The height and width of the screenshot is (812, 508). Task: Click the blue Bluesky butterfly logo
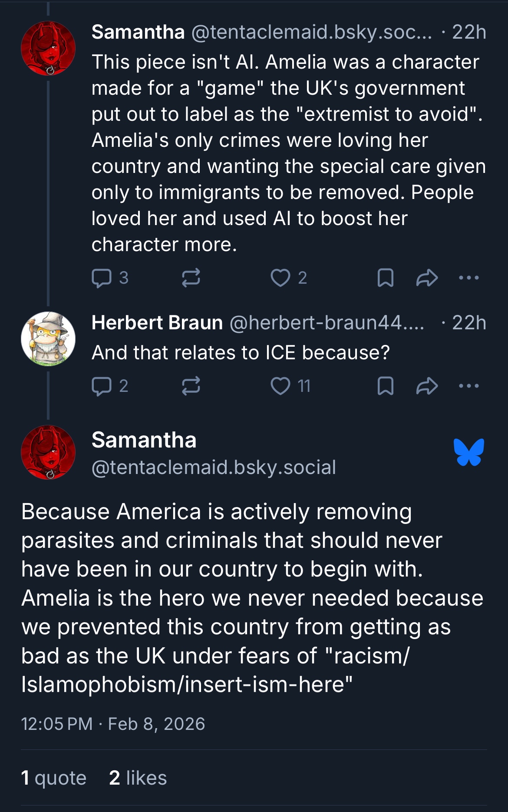[x=469, y=452]
